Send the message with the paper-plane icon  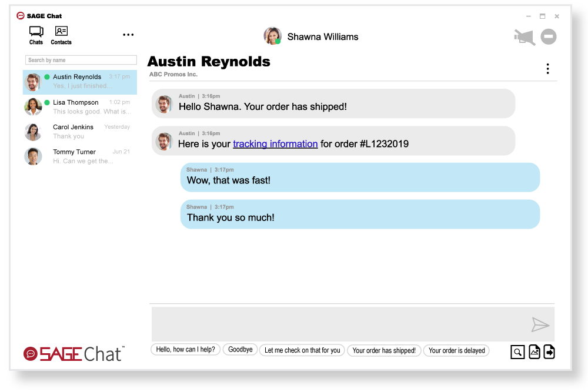click(x=540, y=324)
